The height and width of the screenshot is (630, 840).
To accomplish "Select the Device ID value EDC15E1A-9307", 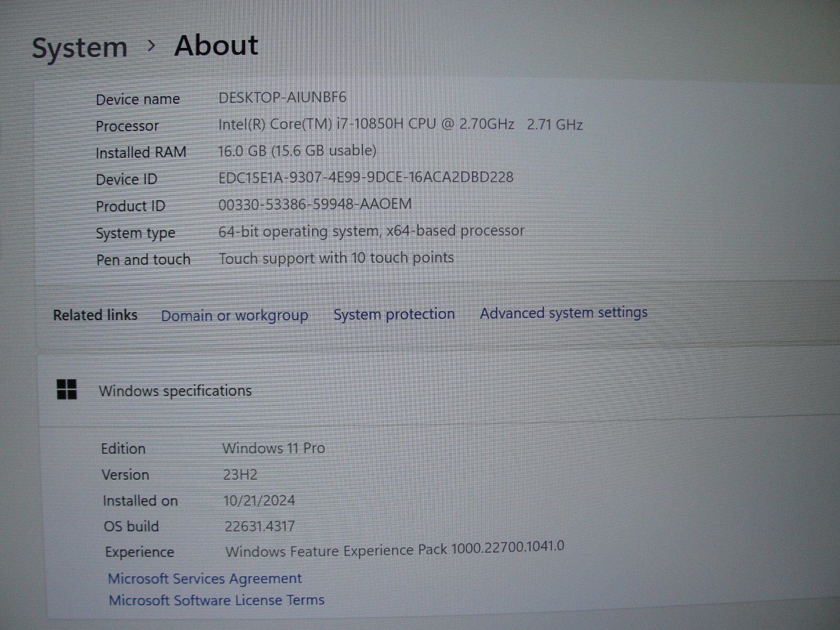I will point(366,177).
